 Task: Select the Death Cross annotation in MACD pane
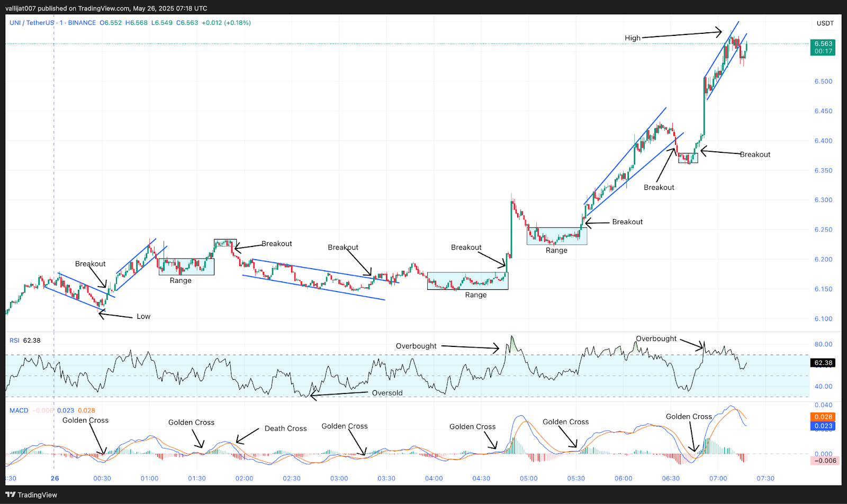tap(286, 428)
